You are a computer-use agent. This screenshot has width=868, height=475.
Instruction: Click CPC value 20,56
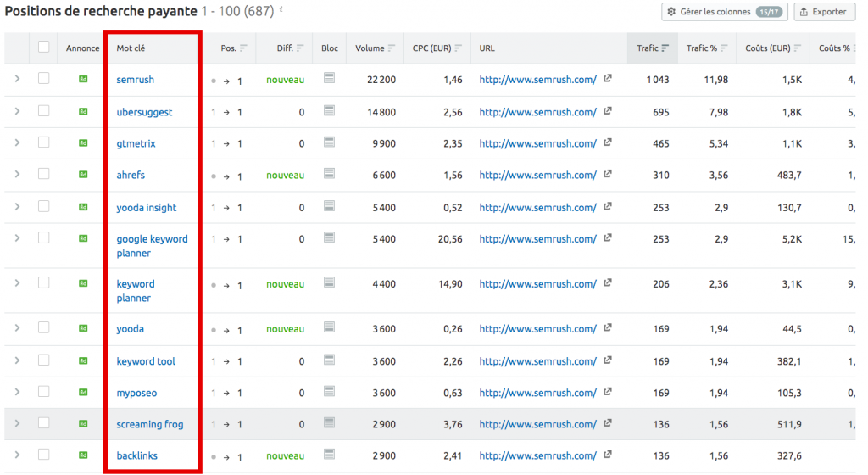point(450,239)
